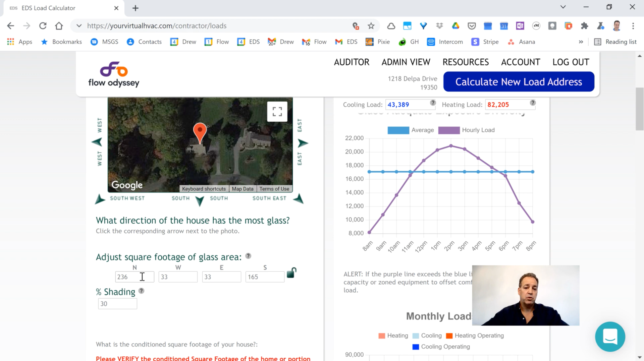Toggle the glass area lock icon

pos(291,273)
